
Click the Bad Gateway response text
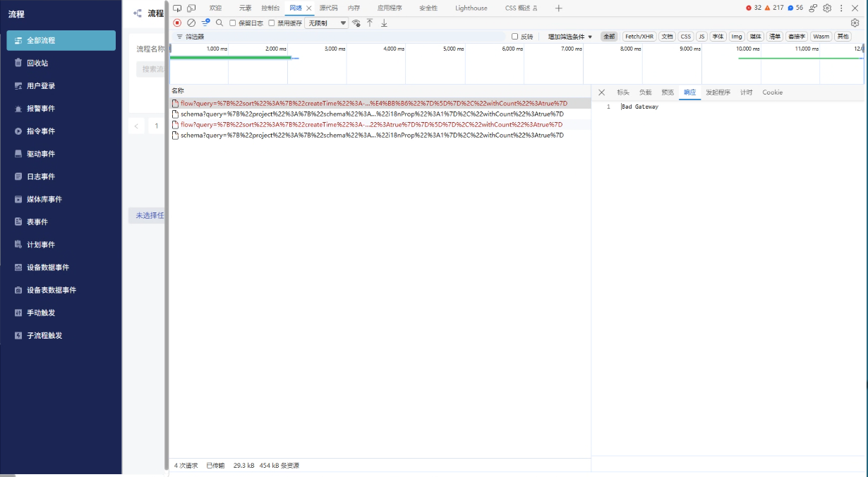click(640, 107)
